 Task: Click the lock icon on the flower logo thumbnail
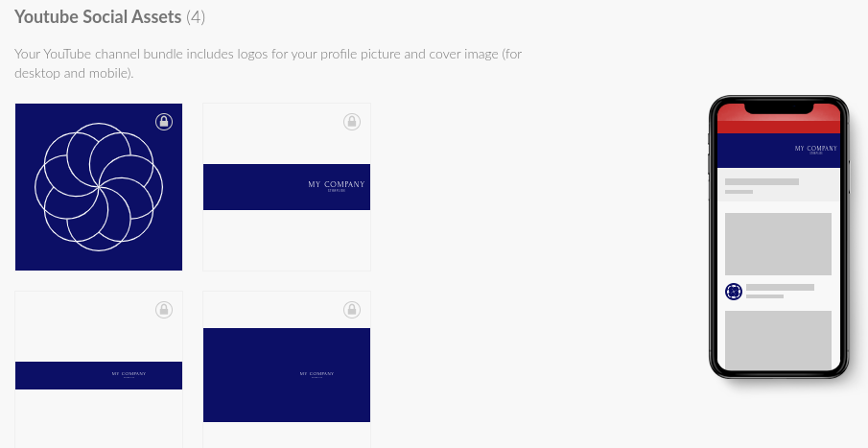point(164,121)
